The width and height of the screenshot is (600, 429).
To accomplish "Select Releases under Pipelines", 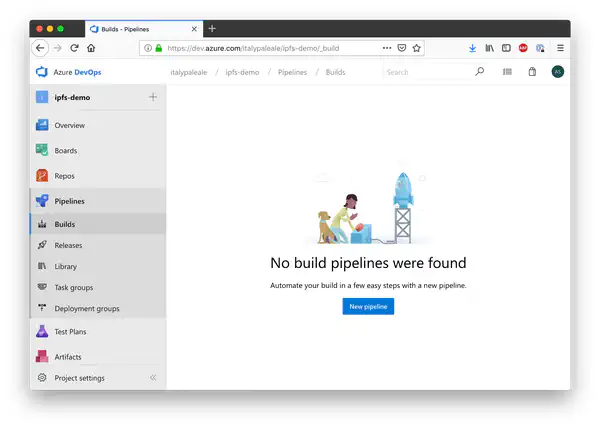I will tap(68, 245).
